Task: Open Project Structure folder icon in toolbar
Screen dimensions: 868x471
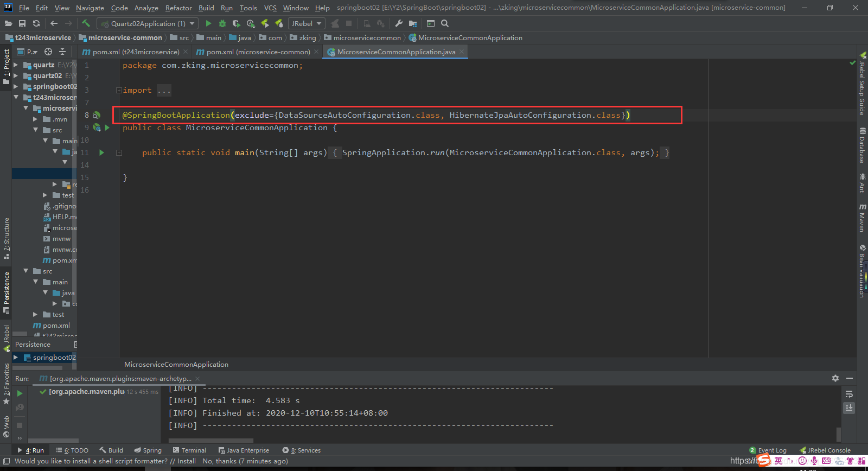Action: click(413, 23)
